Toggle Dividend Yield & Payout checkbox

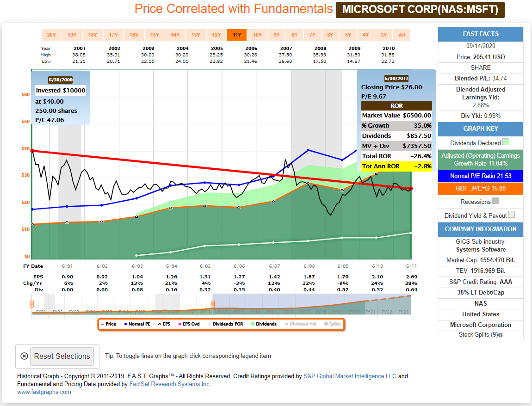point(512,215)
